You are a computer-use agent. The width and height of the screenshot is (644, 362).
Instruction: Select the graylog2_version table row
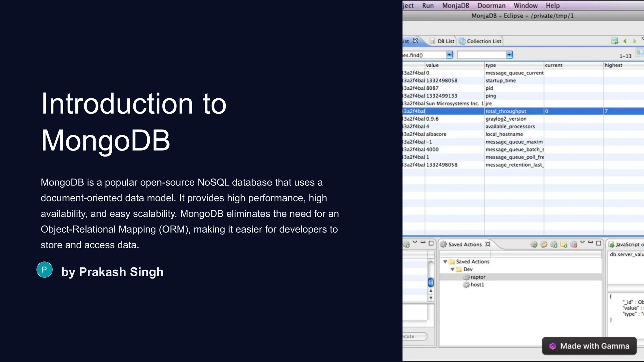point(506,119)
